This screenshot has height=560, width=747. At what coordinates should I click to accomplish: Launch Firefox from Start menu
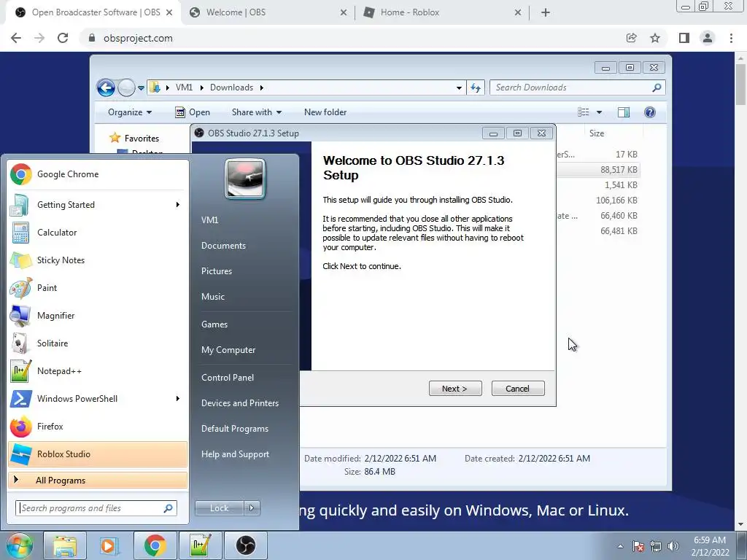pyautogui.click(x=98, y=426)
